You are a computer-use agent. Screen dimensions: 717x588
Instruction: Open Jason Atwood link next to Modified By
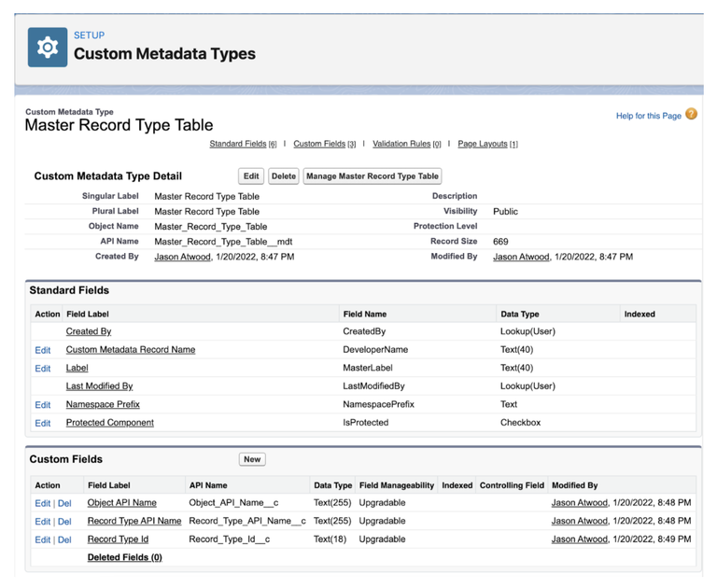click(x=521, y=257)
